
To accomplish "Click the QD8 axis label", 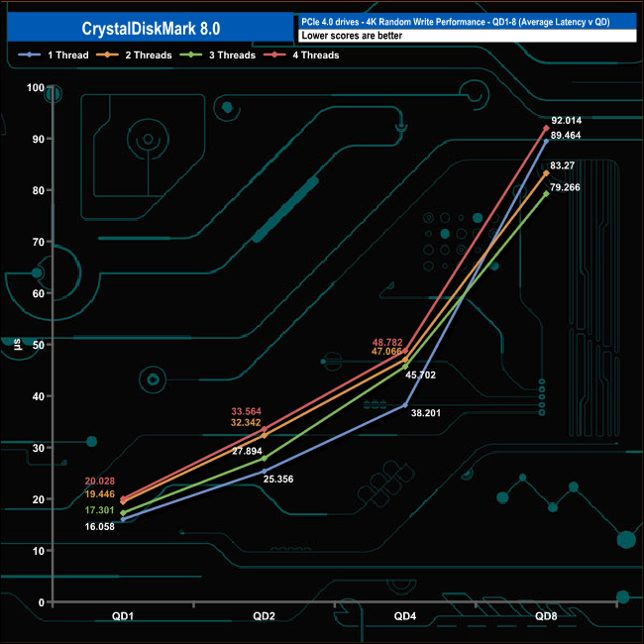I will pyautogui.click(x=546, y=616).
